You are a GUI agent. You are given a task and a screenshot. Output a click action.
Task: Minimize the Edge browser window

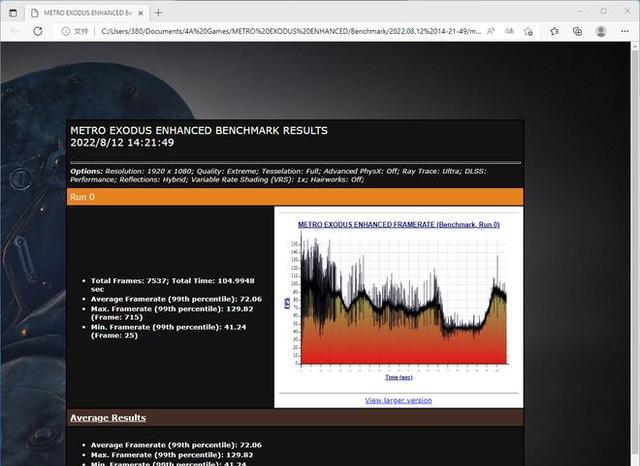[x=580, y=11]
